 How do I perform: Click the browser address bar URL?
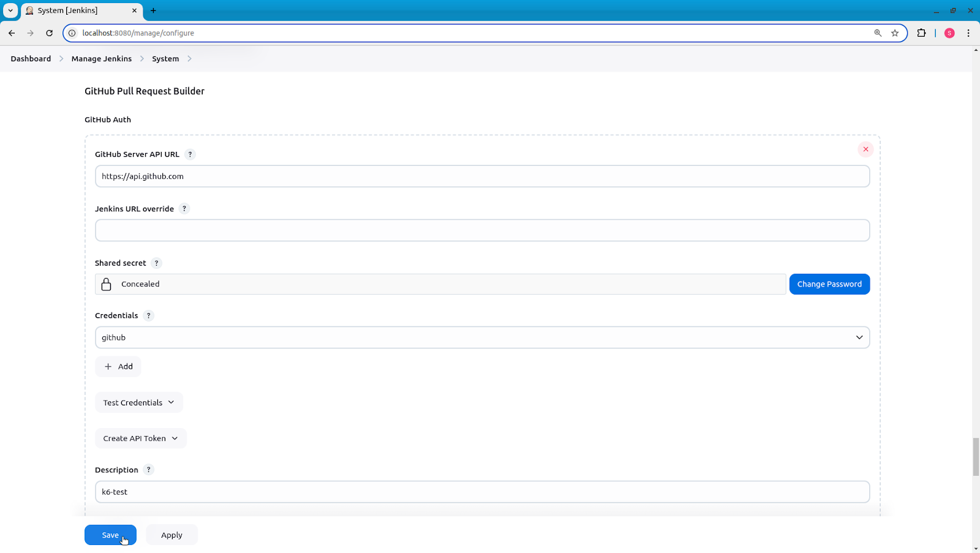pyautogui.click(x=138, y=33)
